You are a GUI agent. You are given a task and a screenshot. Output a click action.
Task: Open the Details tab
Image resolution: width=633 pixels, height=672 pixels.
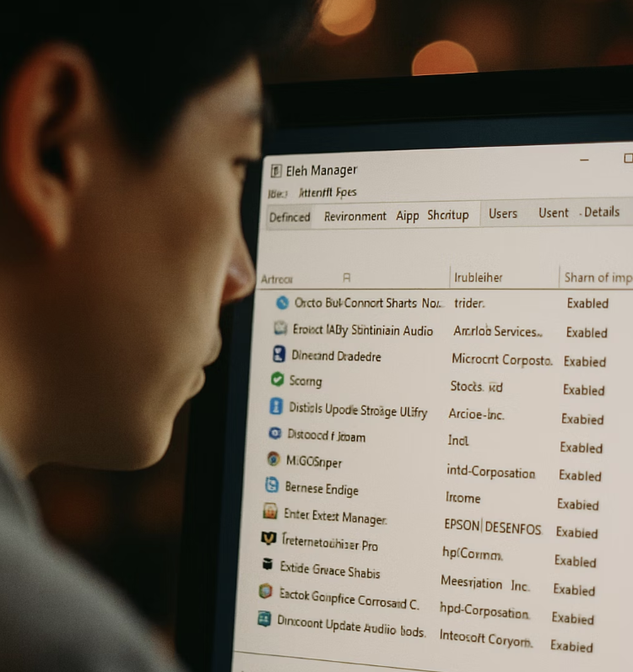602,212
